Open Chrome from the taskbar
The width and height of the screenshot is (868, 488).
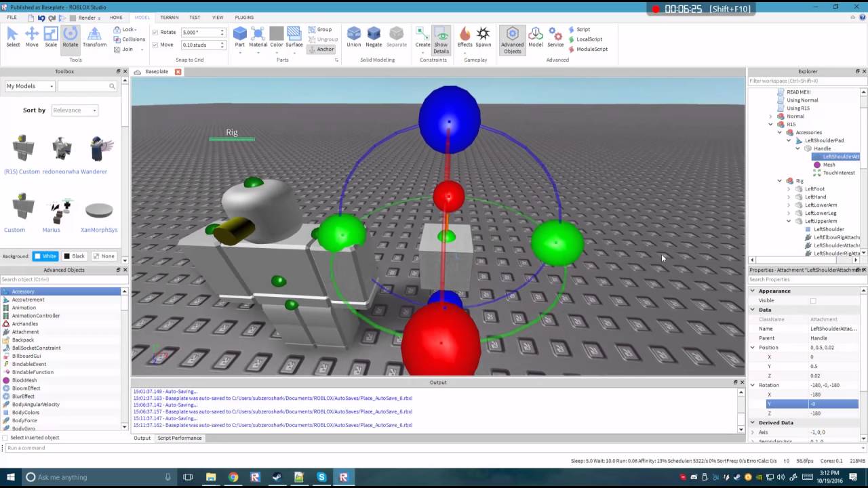233,477
